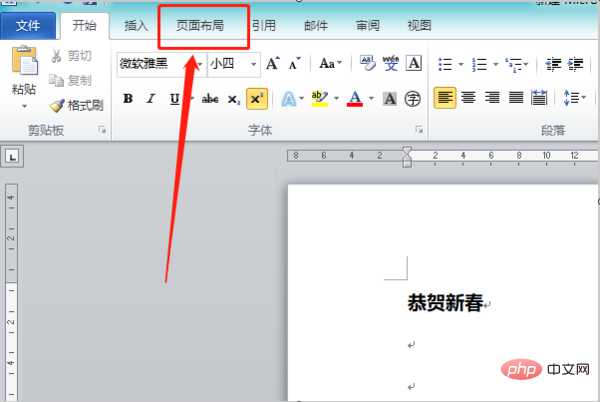Open the font size dropdown (小四)
This screenshot has height=402, width=600.
pyautogui.click(x=253, y=64)
